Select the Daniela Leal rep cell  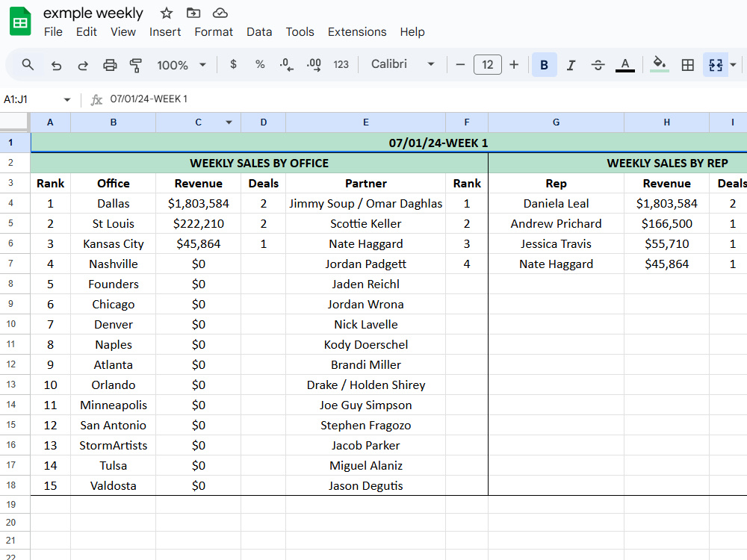556,203
